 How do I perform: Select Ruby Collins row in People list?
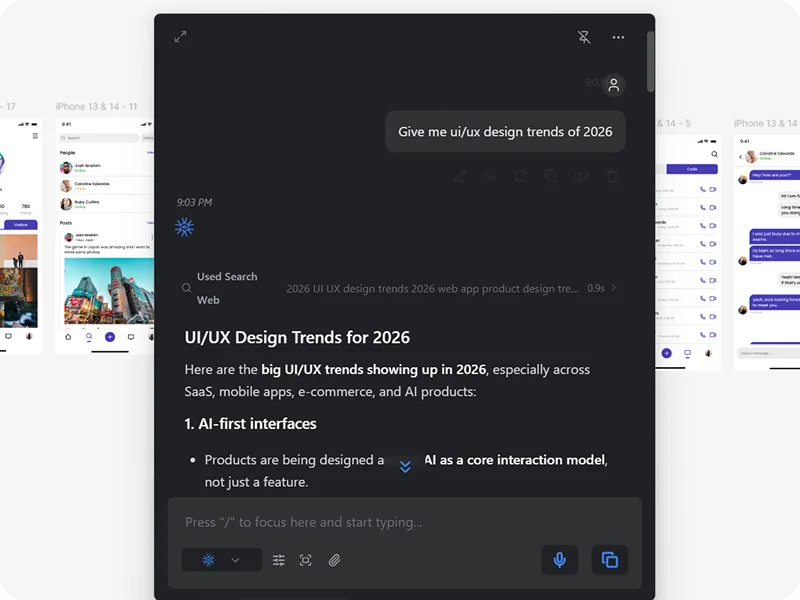point(106,204)
